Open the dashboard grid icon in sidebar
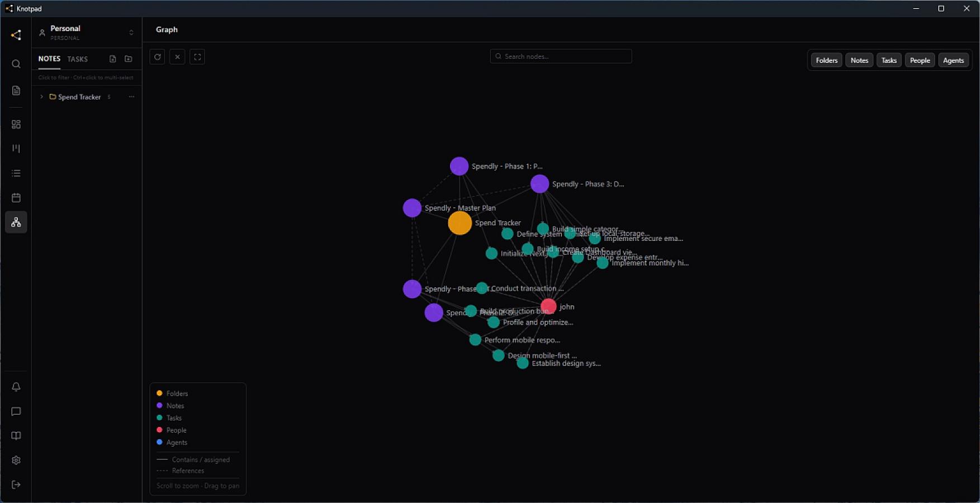Image resolution: width=980 pixels, height=503 pixels. tap(16, 124)
